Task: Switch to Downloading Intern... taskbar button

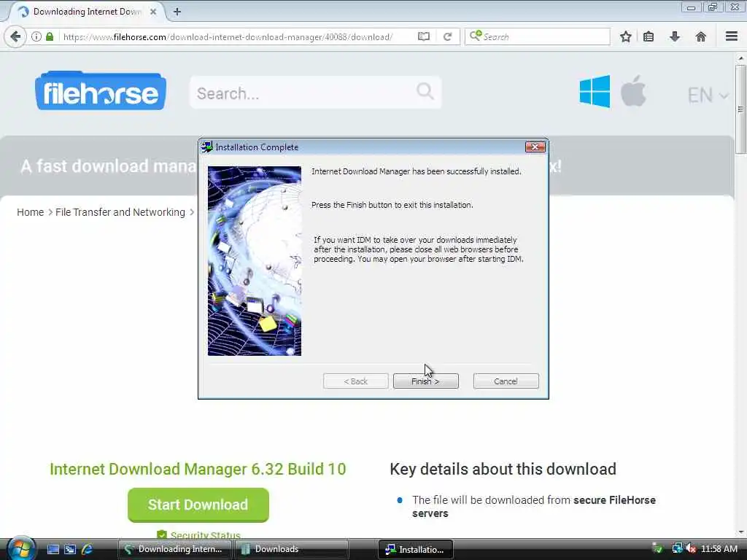Action: [174, 549]
